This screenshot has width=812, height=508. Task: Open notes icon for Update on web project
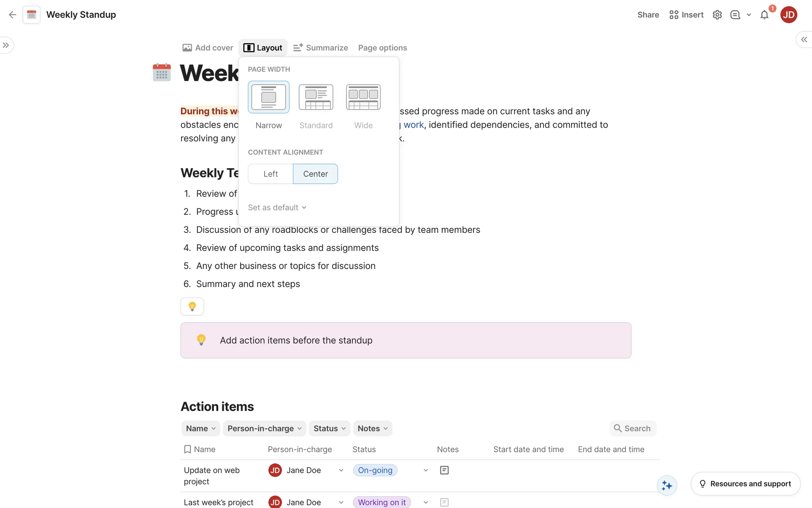(x=444, y=470)
